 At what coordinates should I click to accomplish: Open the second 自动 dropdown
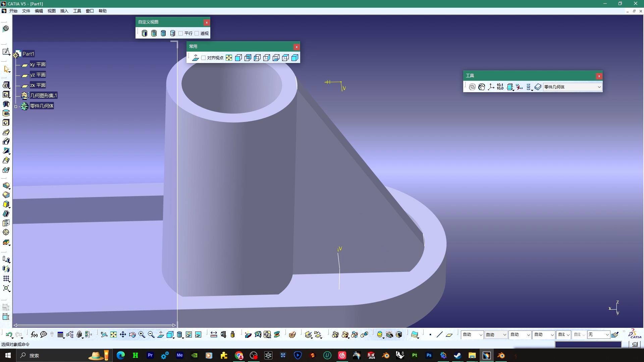point(496,335)
